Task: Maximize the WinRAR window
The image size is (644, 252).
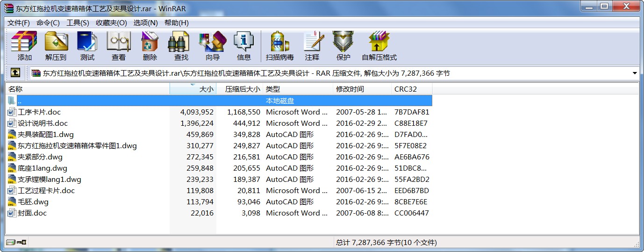Action: point(604,6)
